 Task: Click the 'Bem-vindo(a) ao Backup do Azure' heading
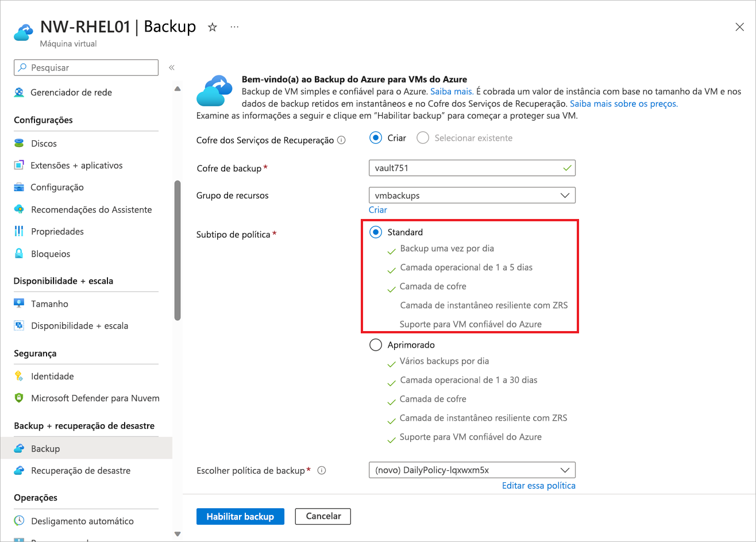pyautogui.click(x=354, y=79)
